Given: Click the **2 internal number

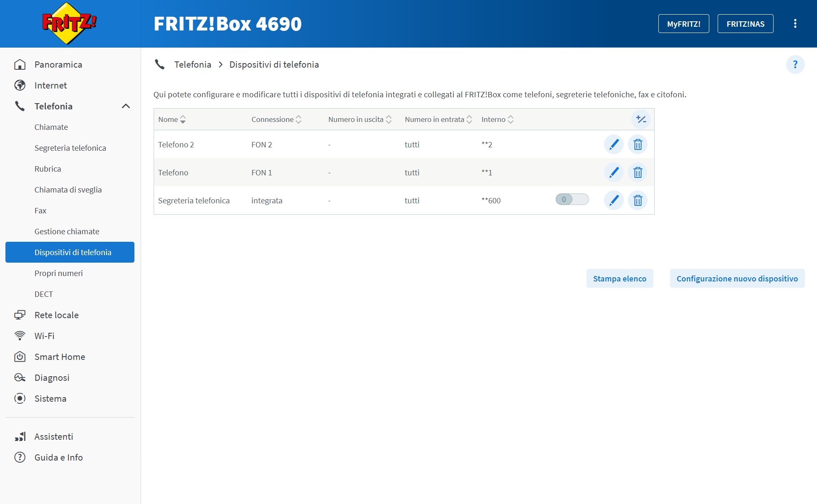Looking at the screenshot, I should pyautogui.click(x=487, y=144).
